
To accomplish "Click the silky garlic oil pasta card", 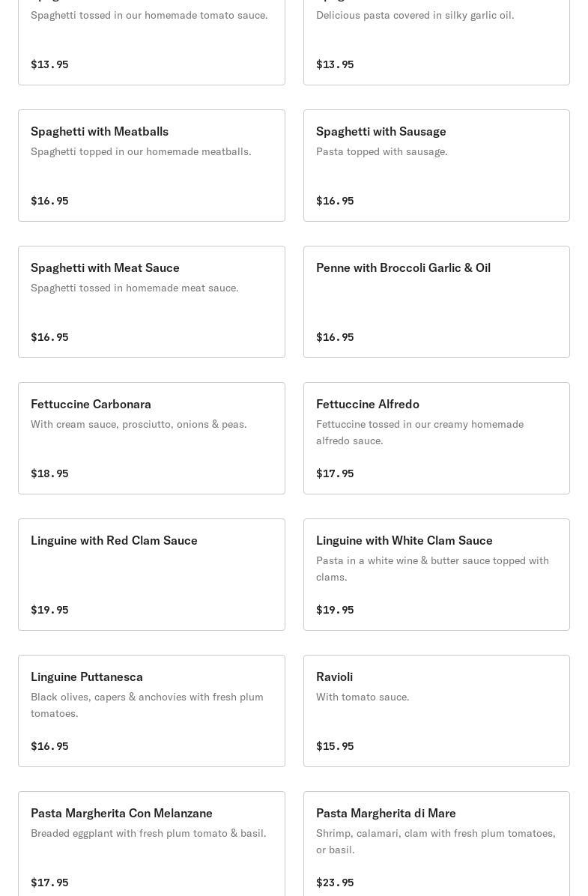I will click(x=437, y=42).
